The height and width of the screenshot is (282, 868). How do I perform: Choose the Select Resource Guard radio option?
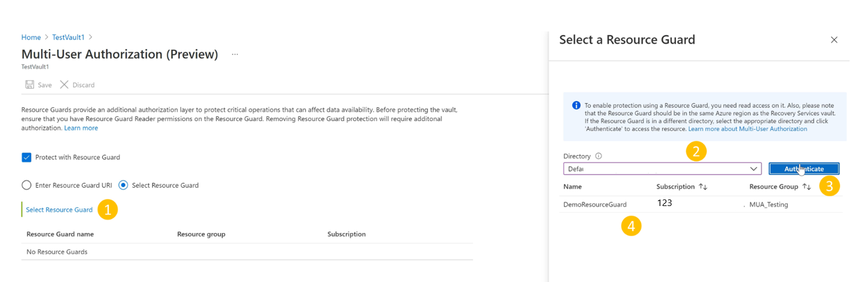tap(124, 185)
